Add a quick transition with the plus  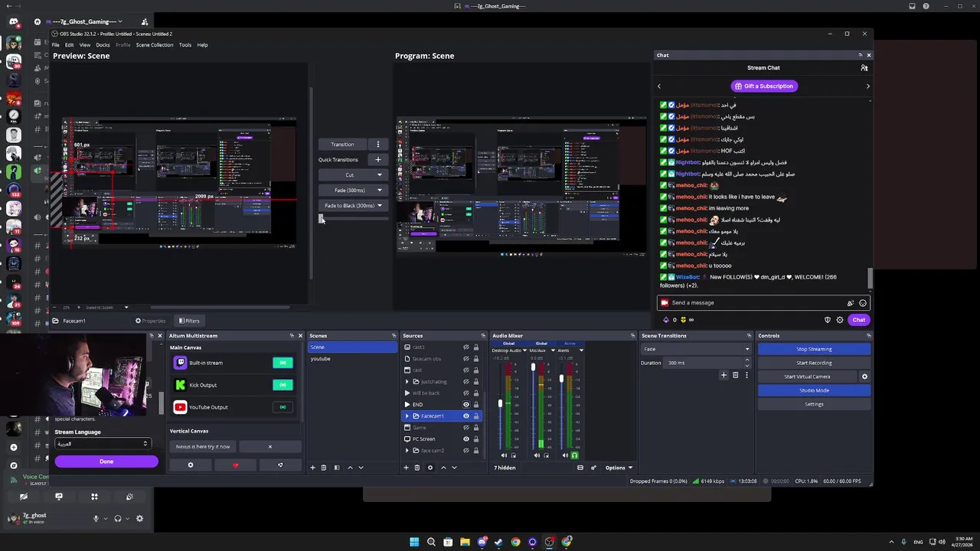coord(377,159)
